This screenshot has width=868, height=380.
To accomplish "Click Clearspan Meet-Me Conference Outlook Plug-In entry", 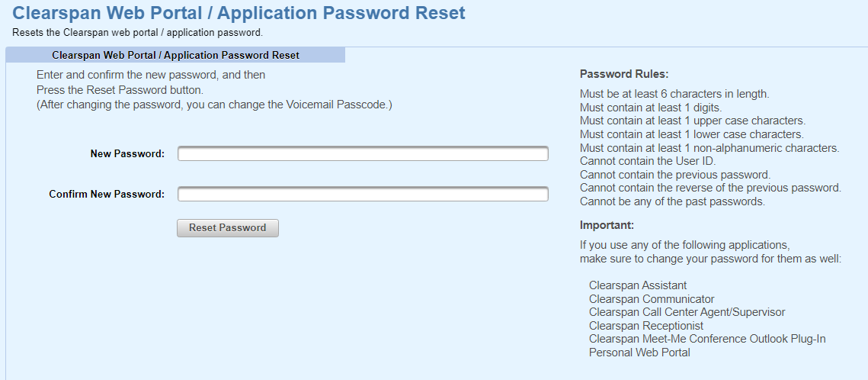I will 707,339.
